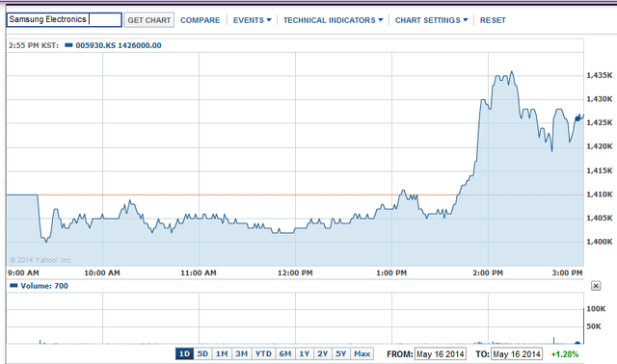Click the 1,400K price axis label
617x364 pixels.
[600, 242]
